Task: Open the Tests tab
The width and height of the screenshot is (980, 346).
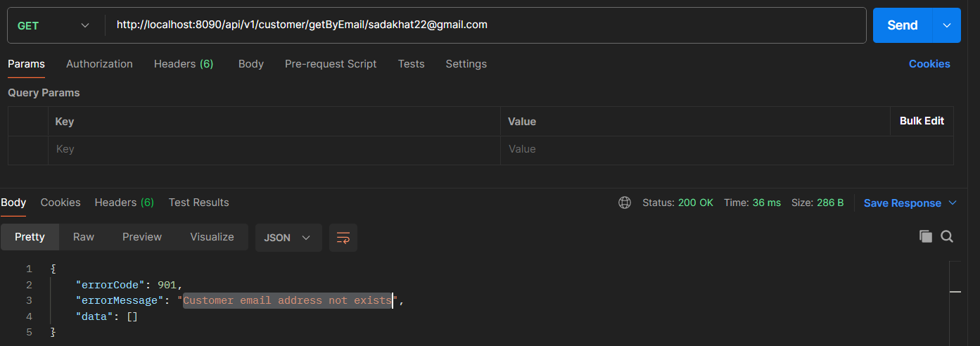Action: point(411,64)
